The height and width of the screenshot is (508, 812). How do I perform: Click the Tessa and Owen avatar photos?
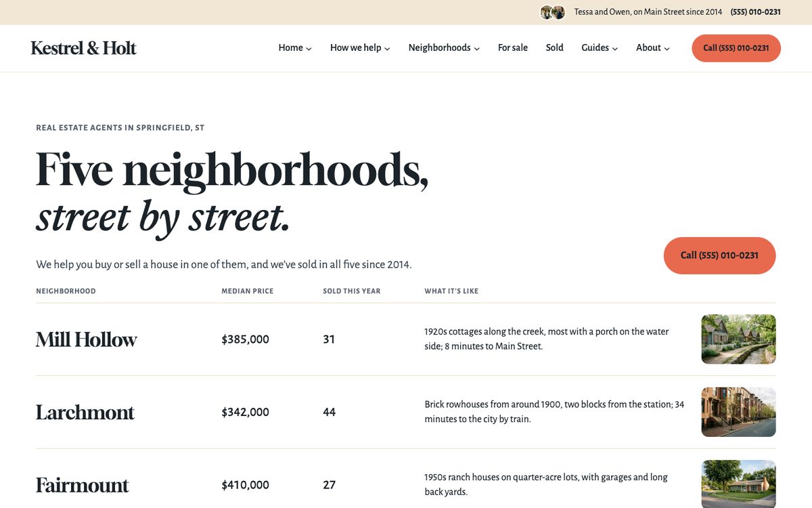(x=552, y=12)
